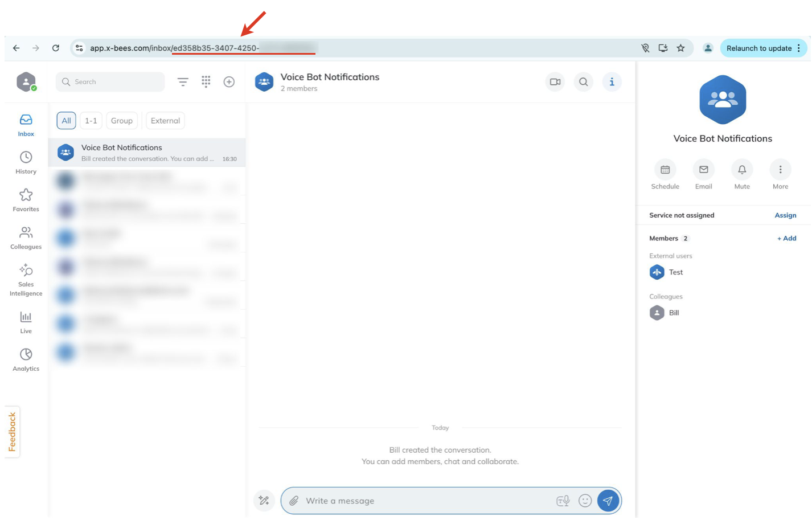Mute Voice Bot Notifications with the bell icon
812x524 pixels.
pyautogui.click(x=741, y=170)
